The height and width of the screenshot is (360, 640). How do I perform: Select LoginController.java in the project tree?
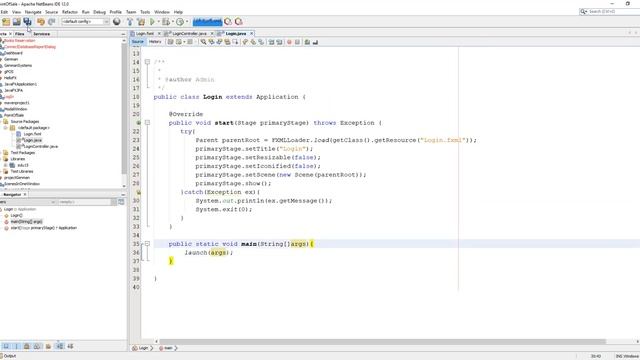40,146
